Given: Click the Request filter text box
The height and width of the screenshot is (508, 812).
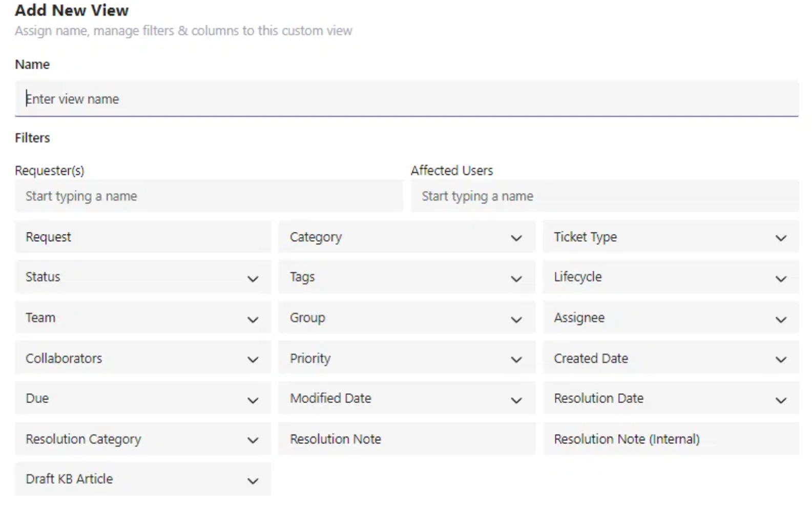Looking at the screenshot, I should 142,237.
